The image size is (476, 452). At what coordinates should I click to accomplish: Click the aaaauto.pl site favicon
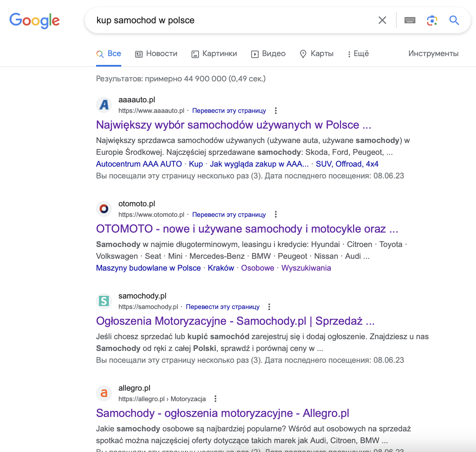(104, 105)
